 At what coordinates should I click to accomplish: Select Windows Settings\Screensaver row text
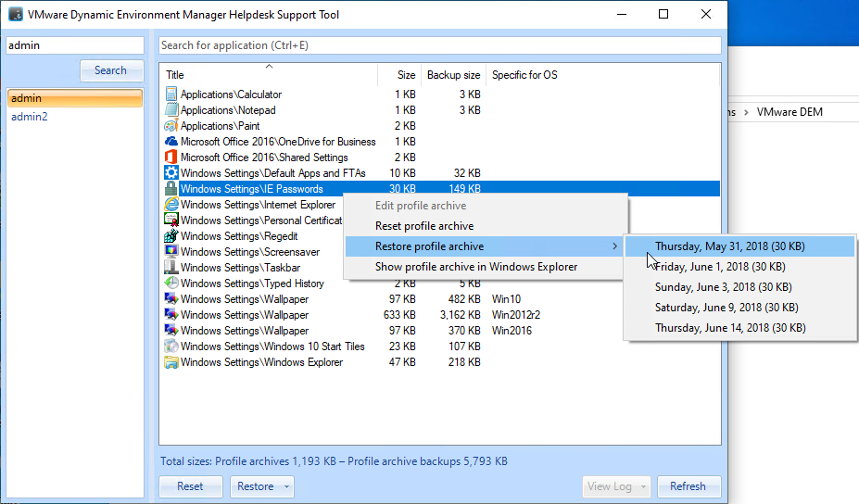pos(250,252)
